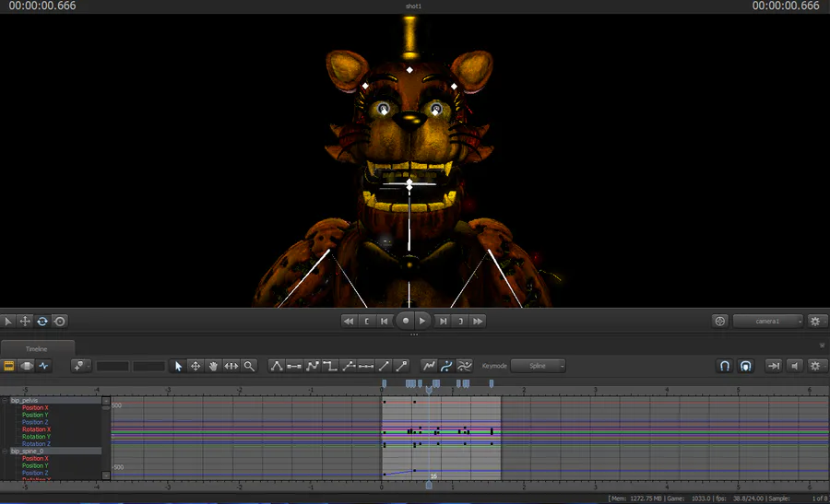The image size is (830, 504).
Task: Apply the flat tangent icon
Action: pos(294,366)
